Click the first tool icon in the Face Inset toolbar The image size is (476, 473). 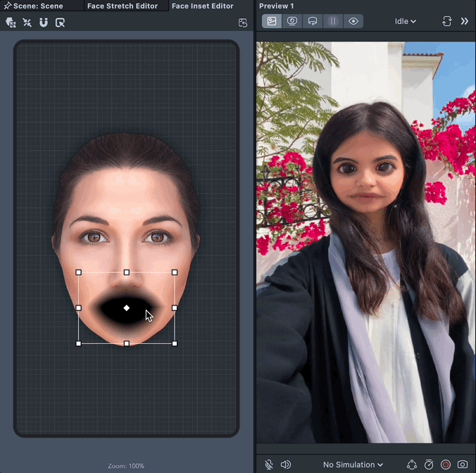point(11,23)
